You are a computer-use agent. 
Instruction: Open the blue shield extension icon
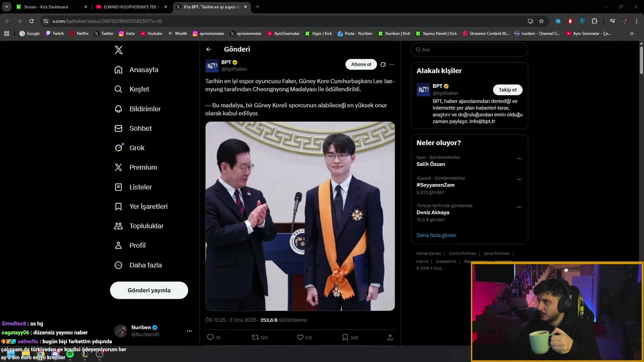(x=582, y=21)
